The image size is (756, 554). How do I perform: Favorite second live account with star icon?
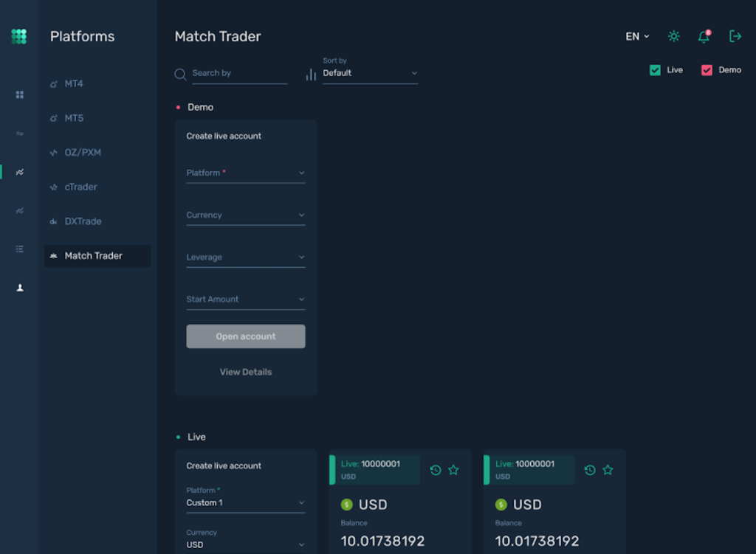608,470
